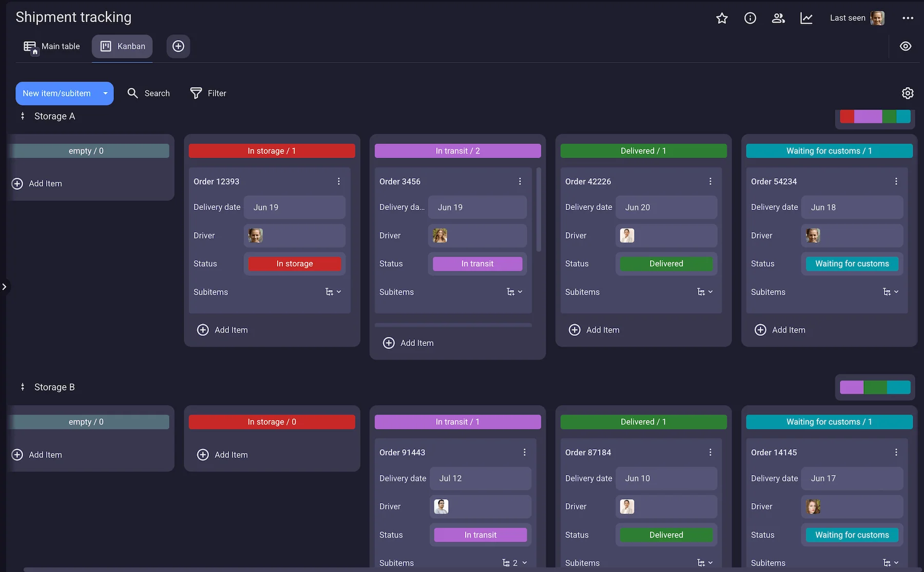
Task: Open Order 54234 card options menu
Action: tap(896, 181)
